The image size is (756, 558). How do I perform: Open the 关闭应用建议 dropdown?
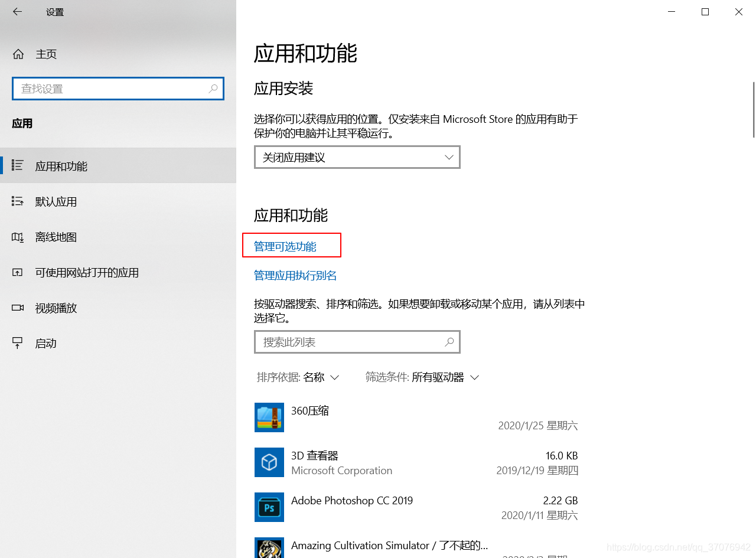pos(357,157)
